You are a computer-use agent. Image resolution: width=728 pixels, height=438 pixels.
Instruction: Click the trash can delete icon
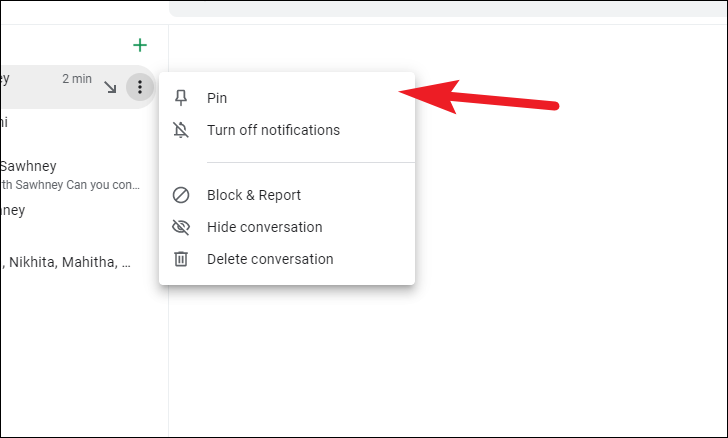[181, 259]
